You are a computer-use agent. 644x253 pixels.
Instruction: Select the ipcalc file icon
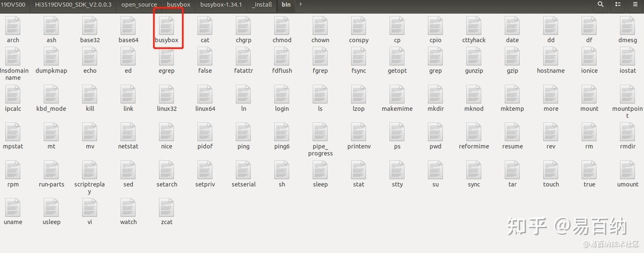(13, 94)
